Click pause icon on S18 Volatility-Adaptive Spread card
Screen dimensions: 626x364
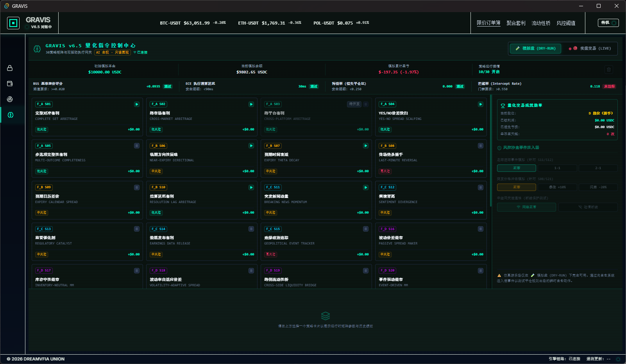click(x=251, y=271)
